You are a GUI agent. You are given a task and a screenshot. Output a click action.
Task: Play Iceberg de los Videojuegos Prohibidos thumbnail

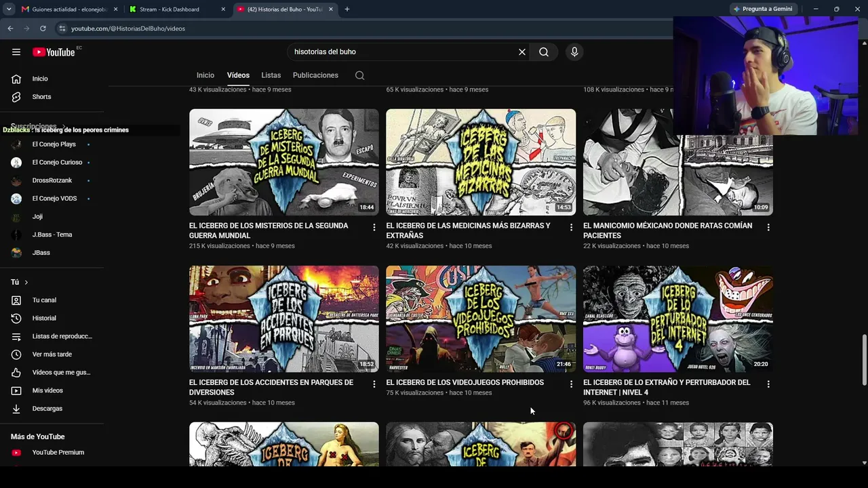coord(481,319)
